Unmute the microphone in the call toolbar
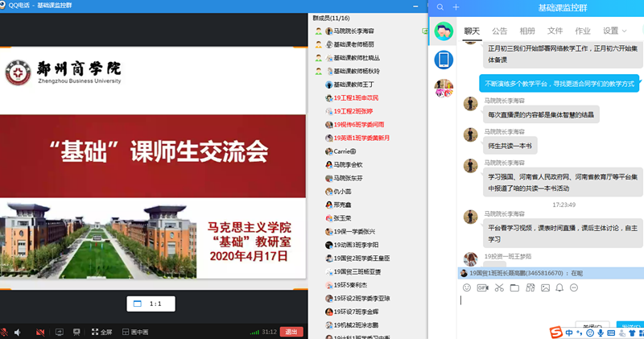Image resolution: width=644 pixels, height=339 pixels. click(x=4, y=332)
